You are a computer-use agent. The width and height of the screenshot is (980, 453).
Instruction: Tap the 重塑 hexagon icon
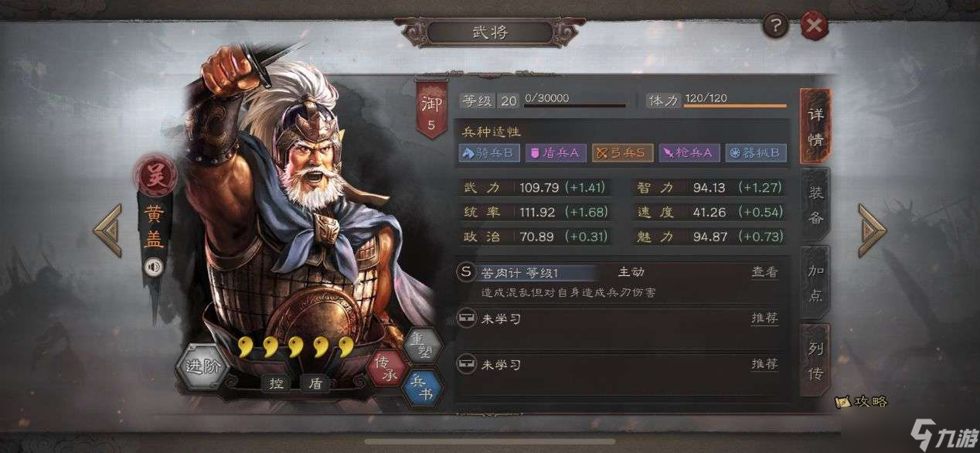pyautogui.click(x=424, y=346)
